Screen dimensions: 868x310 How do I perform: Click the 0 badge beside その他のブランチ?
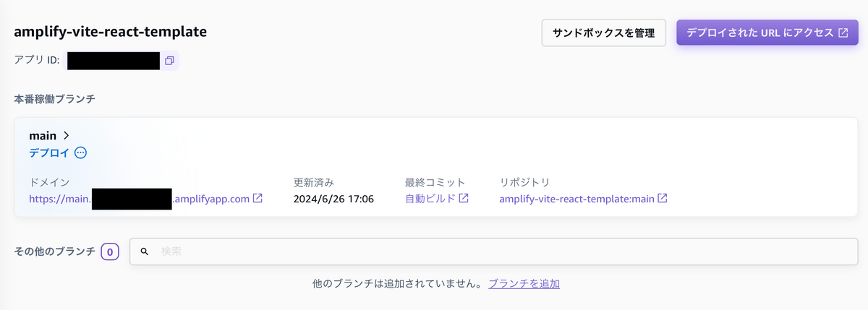pyautogui.click(x=110, y=251)
